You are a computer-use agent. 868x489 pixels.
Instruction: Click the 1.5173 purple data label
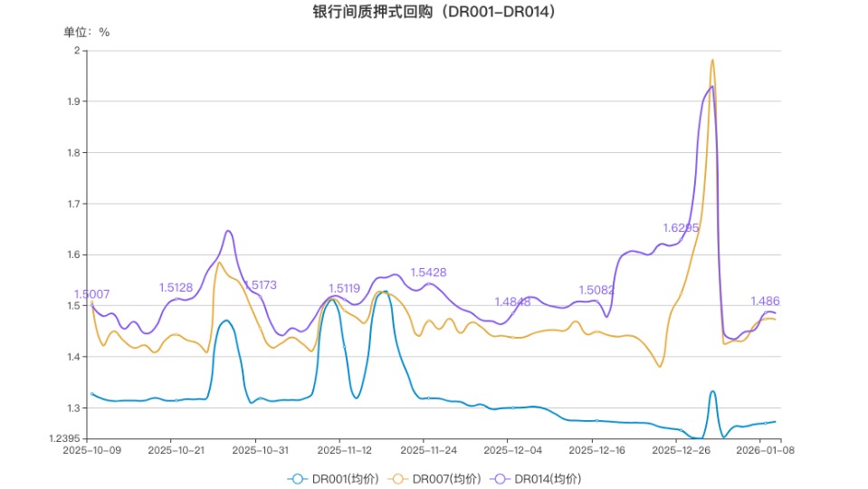(x=260, y=285)
